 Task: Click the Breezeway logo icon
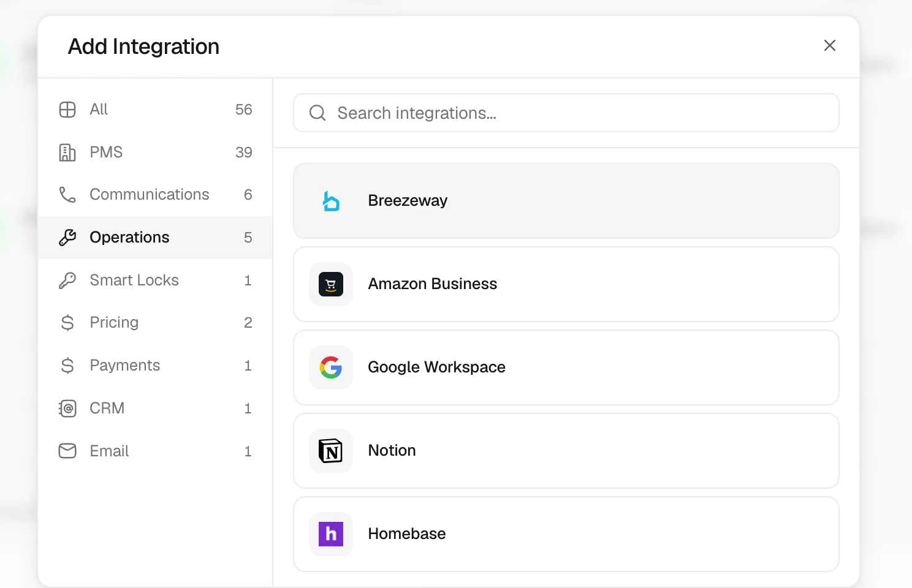pyautogui.click(x=331, y=201)
